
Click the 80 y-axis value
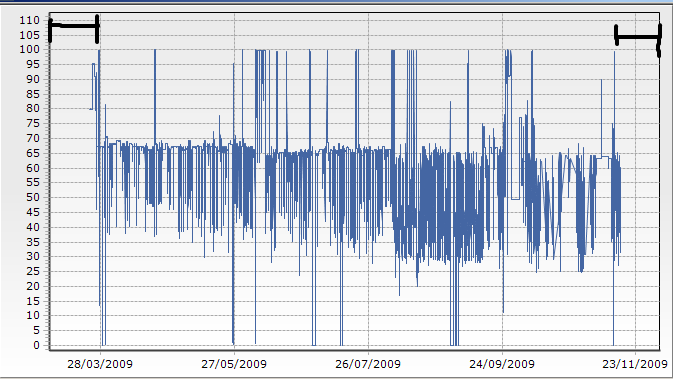coord(33,109)
